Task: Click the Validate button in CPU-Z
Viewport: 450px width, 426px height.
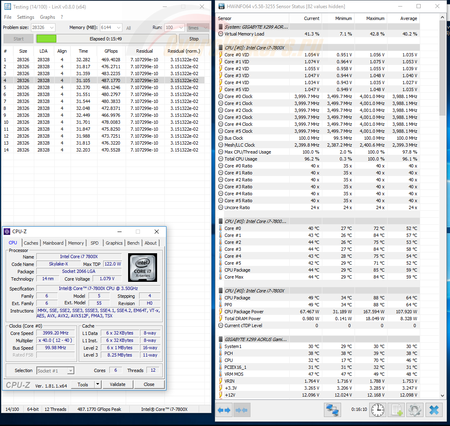Action: pyautogui.click(x=118, y=385)
